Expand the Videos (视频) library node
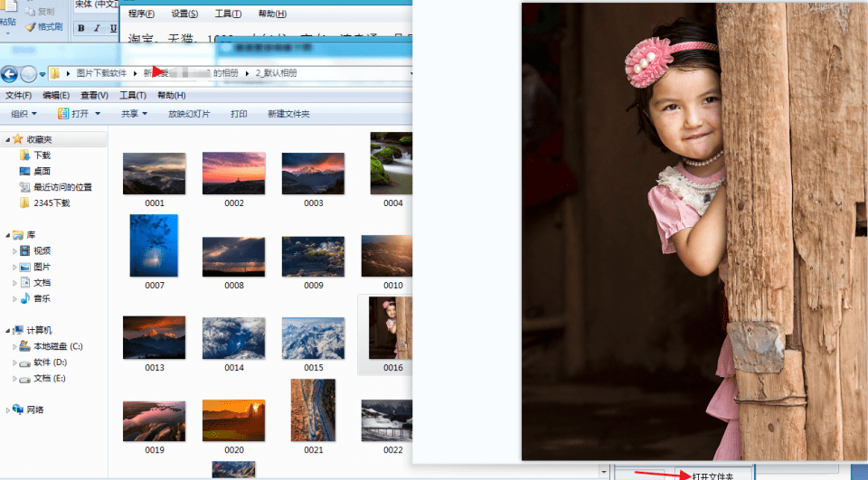868x480 pixels. coord(14,251)
